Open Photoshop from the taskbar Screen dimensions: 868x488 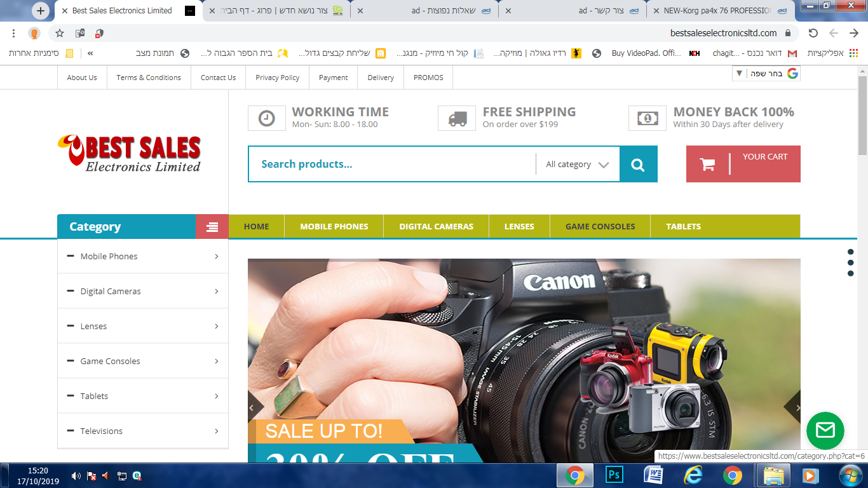point(614,475)
